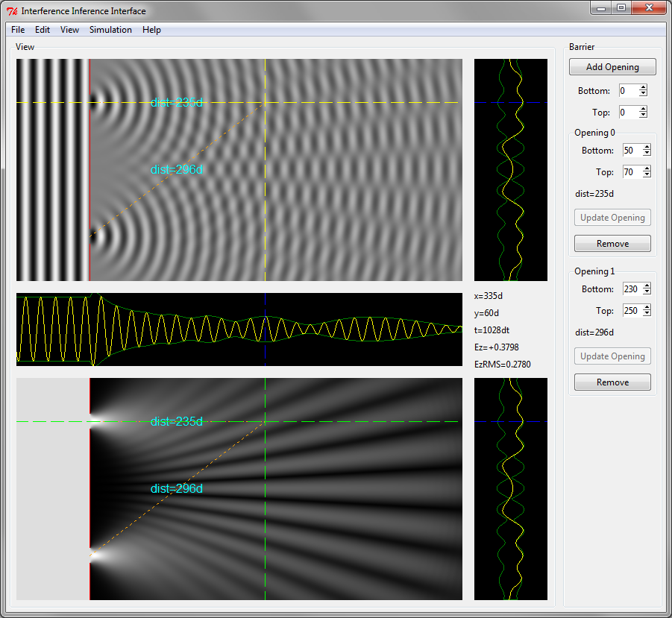The image size is (672, 618).
Task: Click the upper vertical slice plot
Action: pyautogui.click(x=510, y=170)
